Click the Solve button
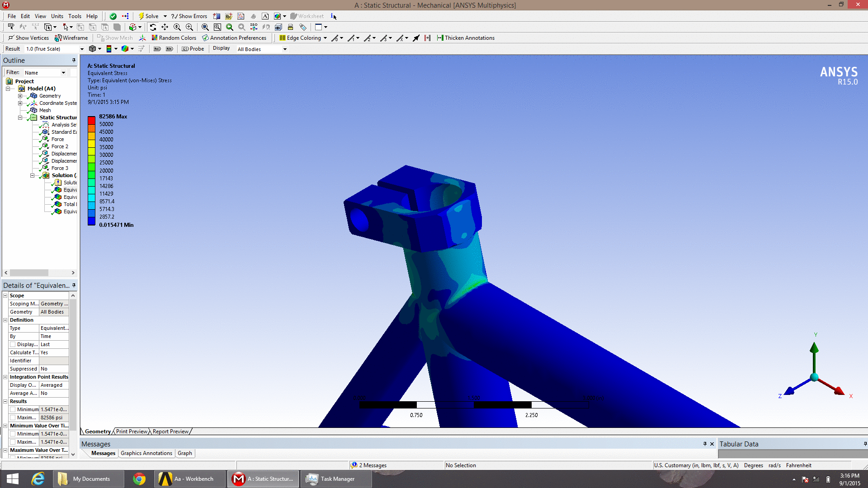The image size is (868, 488). (148, 16)
